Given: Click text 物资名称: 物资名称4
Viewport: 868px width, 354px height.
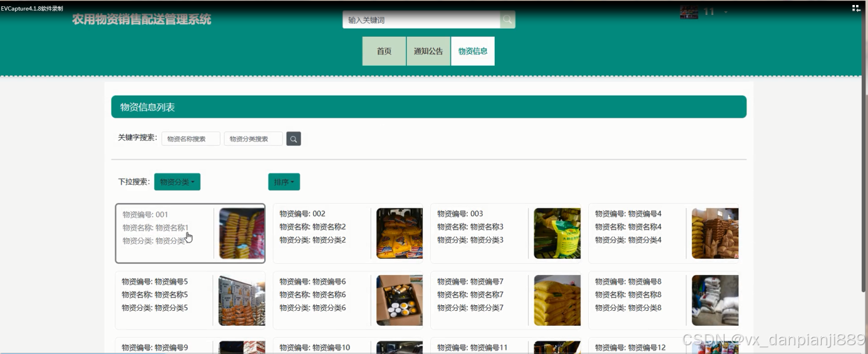Looking at the screenshot, I should [628, 227].
